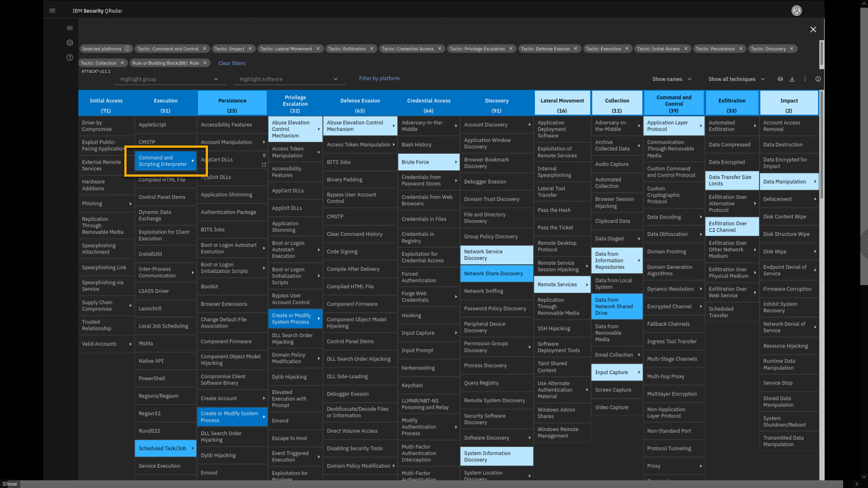The height and width of the screenshot is (488, 868).
Task: Select the Brute Force technique cell
Action: pyautogui.click(x=428, y=162)
